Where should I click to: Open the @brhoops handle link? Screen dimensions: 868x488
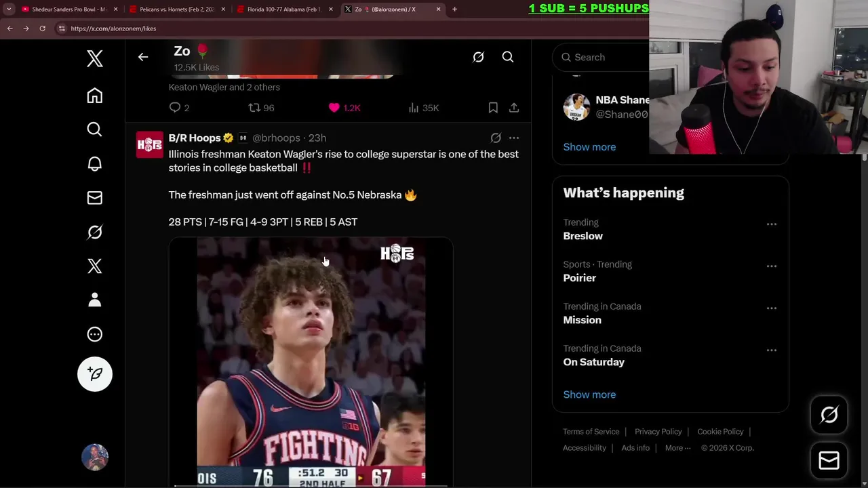click(x=276, y=138)
